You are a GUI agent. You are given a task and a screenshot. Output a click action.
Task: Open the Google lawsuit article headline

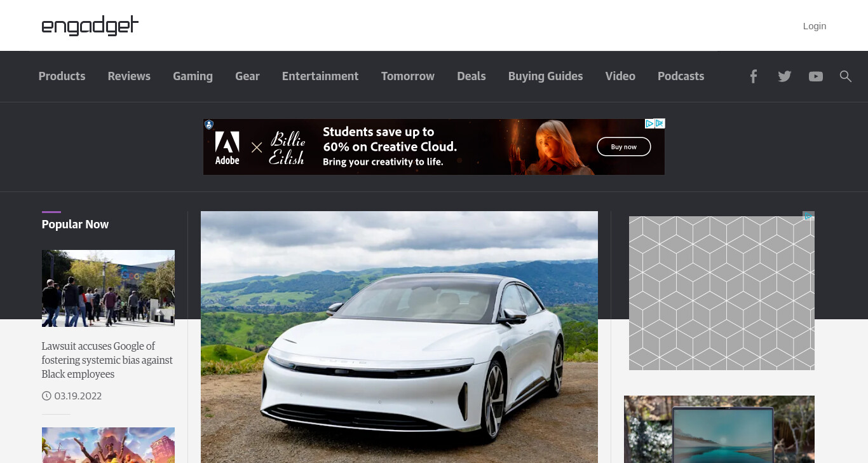[x=107, y=360]
